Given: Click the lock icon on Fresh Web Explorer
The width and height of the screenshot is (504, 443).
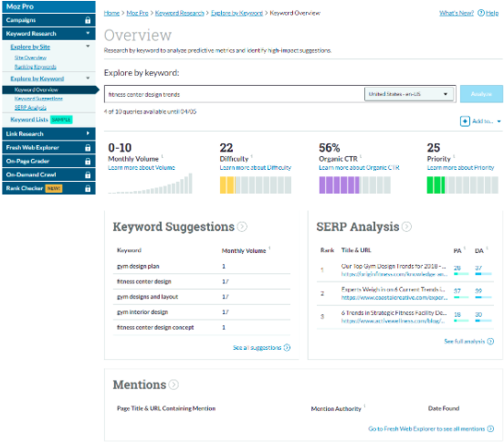Looking at the screenshot, I should (x=88, y=148).
